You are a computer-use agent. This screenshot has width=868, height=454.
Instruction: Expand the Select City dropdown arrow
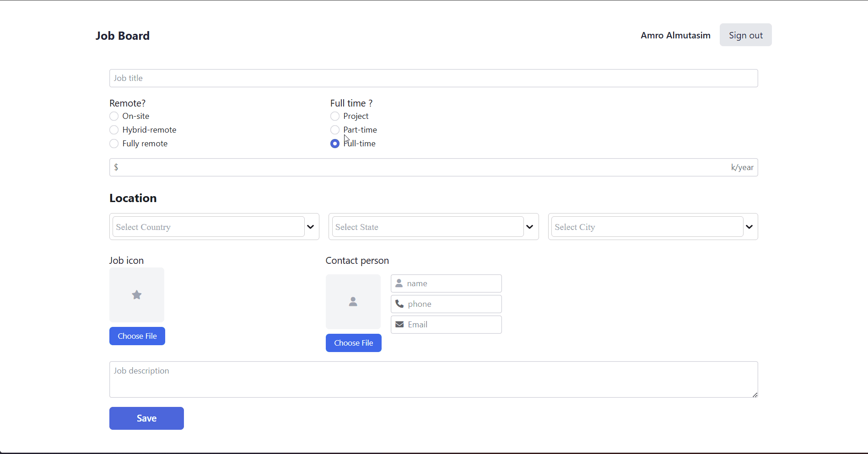pyautogui.click(x=749, y=227)
